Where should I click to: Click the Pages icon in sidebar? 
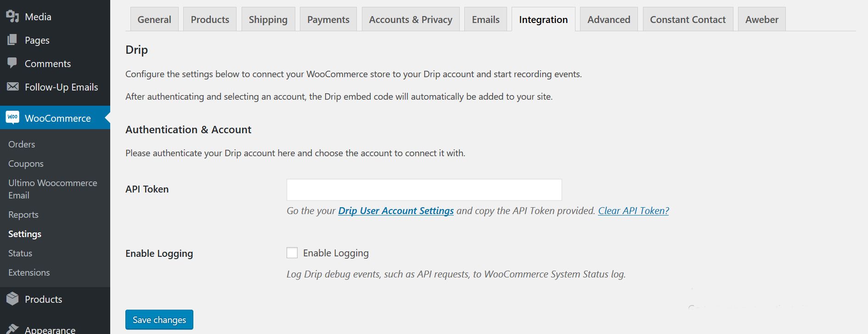pos(12,40)
